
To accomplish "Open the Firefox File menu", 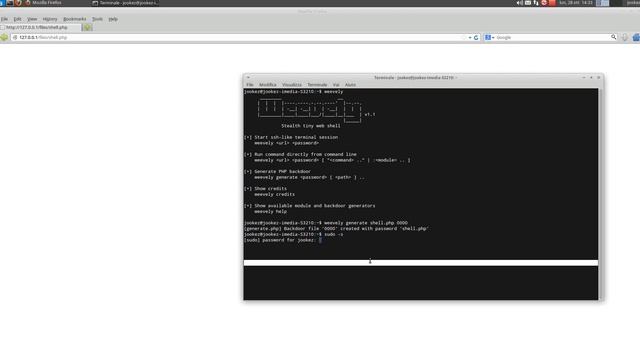I will click(x=4, y=19).
